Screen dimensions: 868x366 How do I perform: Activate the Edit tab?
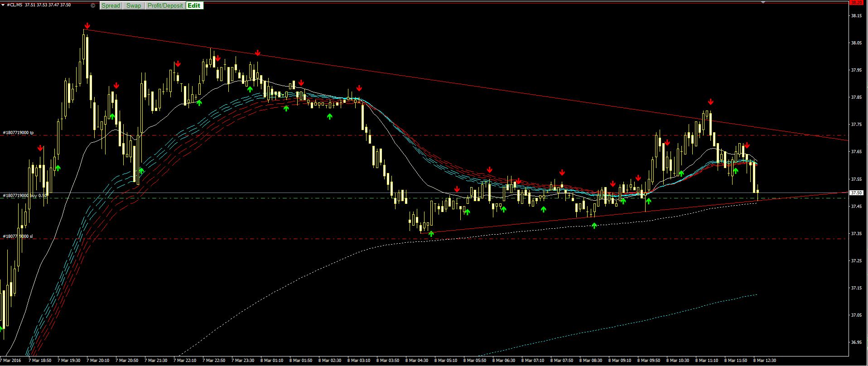click(x=194, y=5)
